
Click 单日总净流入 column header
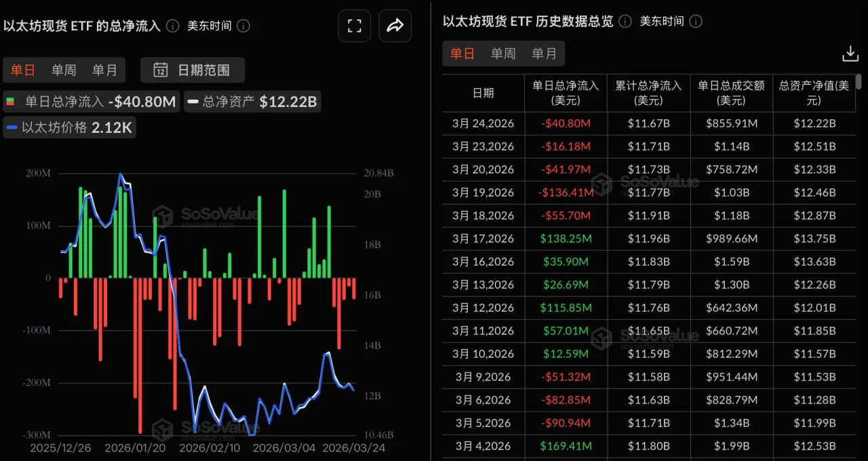tap(566, 93)
